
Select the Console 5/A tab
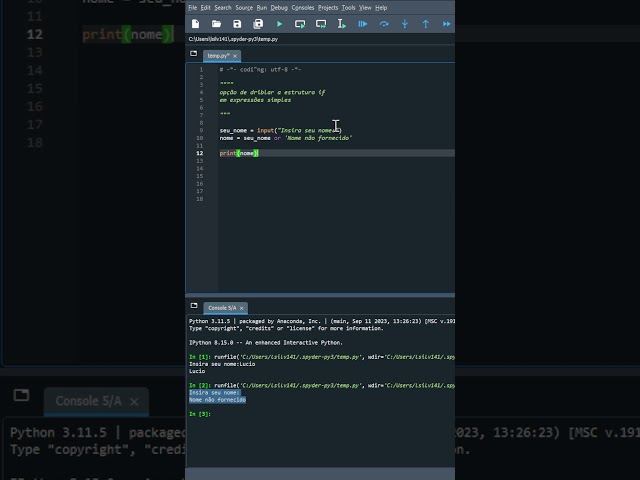(222, 308)
